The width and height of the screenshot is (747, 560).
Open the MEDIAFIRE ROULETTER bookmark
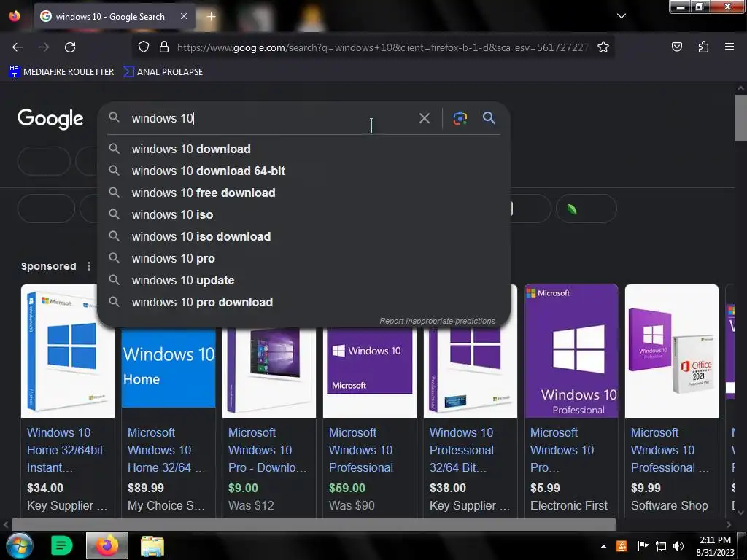(x=61, y=72)
